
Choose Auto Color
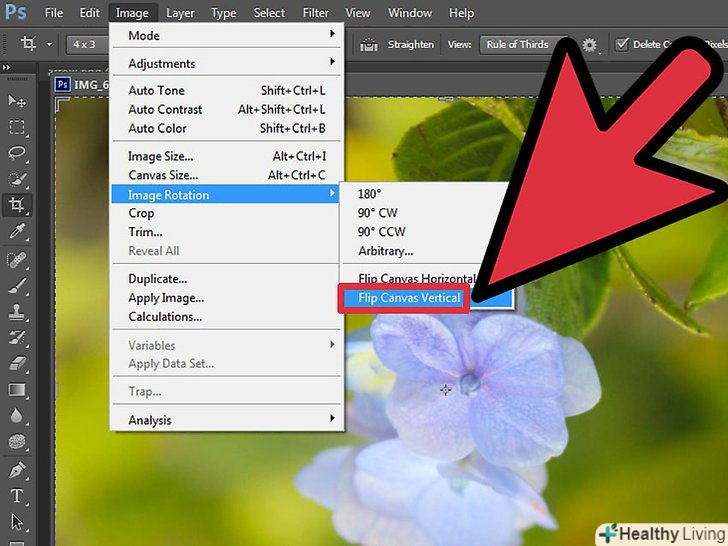point(228,128)
